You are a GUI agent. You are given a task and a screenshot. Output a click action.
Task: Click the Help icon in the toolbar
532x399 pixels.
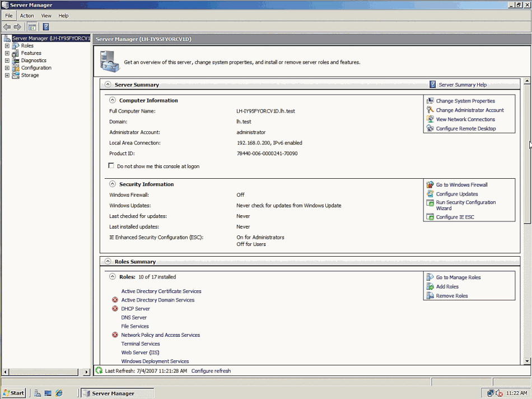coord(46,27)
